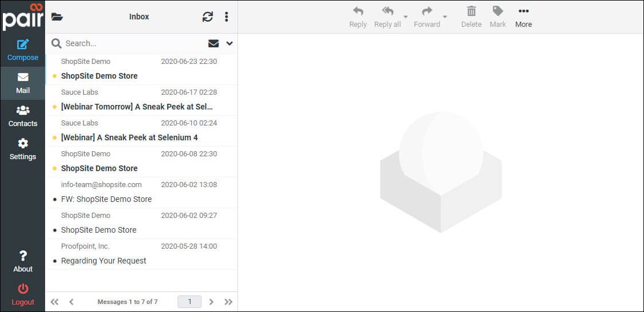Focus the Search field

tap(134, 43)
